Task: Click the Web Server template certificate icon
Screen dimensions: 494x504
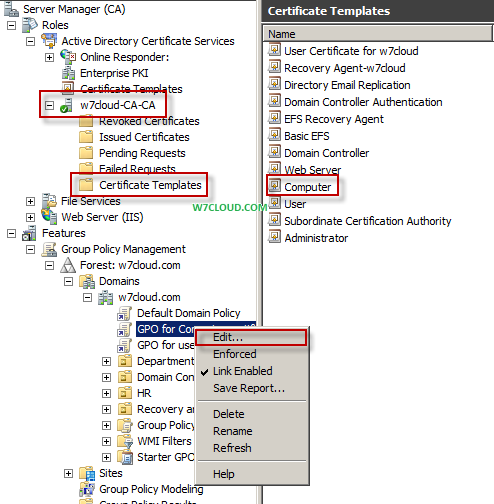Action: (x=275, y=168)
